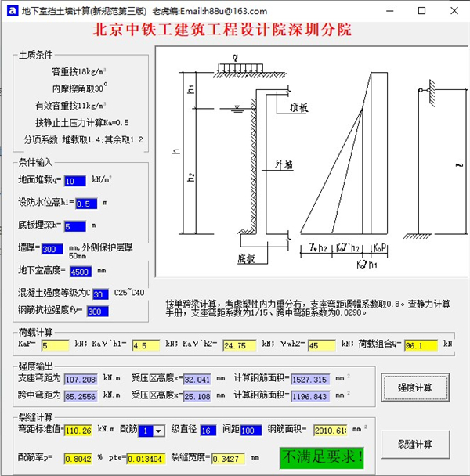
Task: Select the 混凝土强度等级 input field
Action: pos(100,294)
